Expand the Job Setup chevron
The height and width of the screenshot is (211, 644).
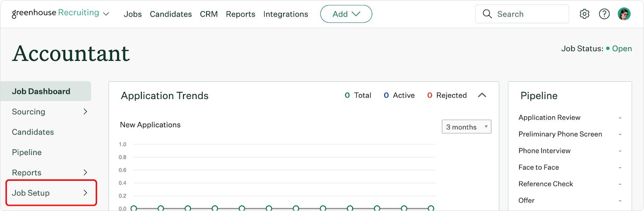click(x=85, y=193)
